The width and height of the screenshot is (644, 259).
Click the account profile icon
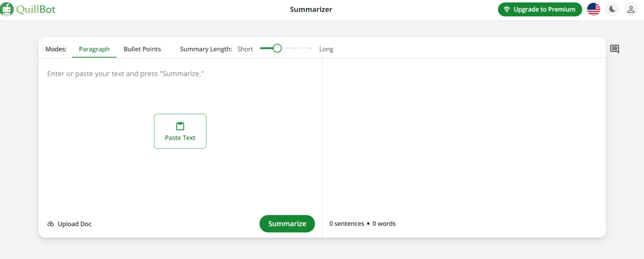[x=631, y=9]
